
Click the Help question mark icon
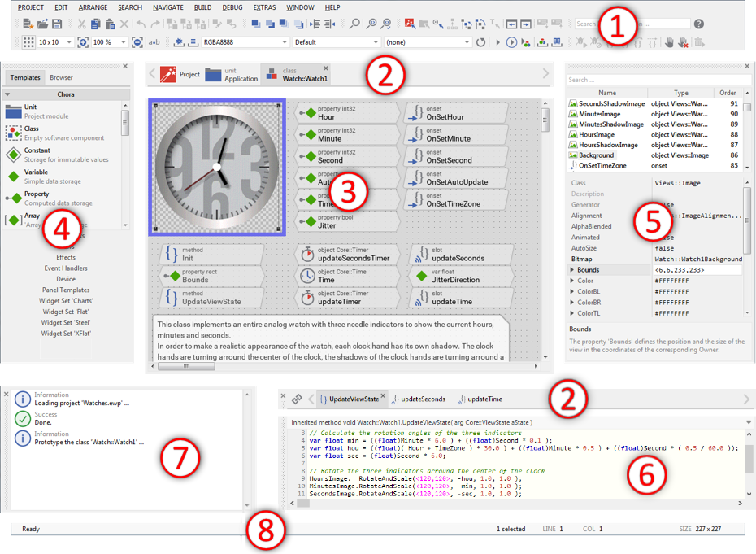click(698, 24)
